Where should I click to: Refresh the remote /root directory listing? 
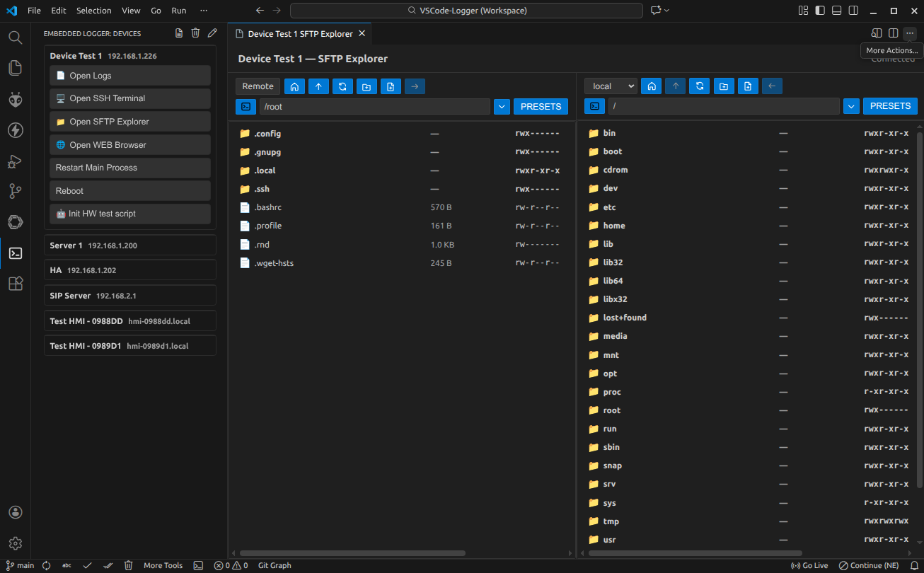342,86
